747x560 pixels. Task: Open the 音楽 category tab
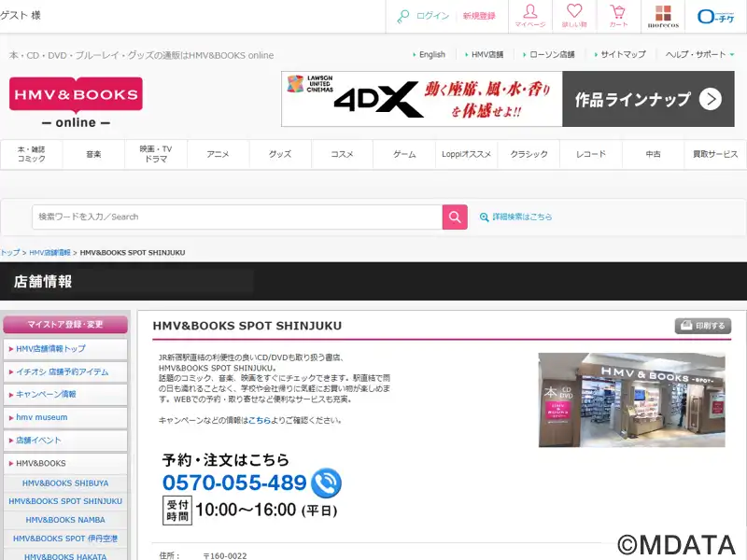pos(93,154)
